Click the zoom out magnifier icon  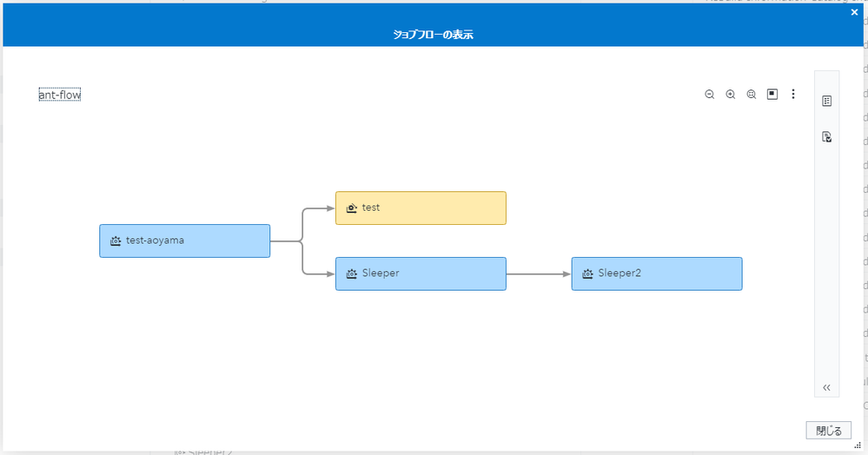[710, 95]
